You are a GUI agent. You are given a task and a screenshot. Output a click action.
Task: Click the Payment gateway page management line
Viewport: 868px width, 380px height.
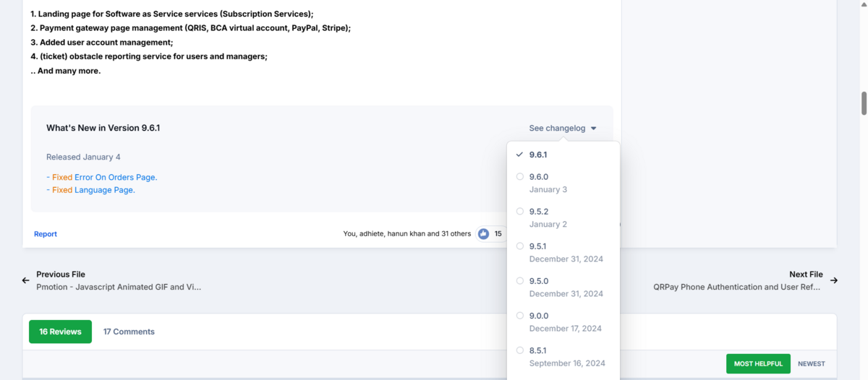tap(190, 28)
